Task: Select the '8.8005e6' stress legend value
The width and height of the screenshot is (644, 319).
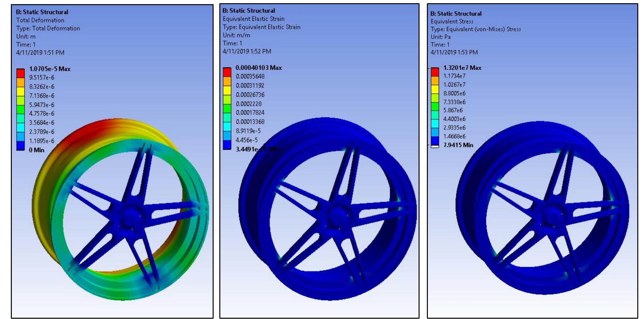Action: [x=454, y=93]
